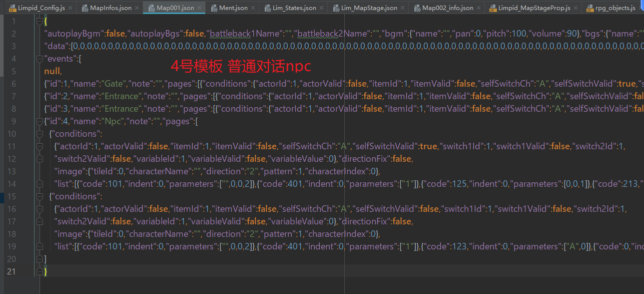The width and height of the screenshot is (644, 294).
Task: Click the "list" key on line 14
Action: pyautogui.click(x=64, y=184)
